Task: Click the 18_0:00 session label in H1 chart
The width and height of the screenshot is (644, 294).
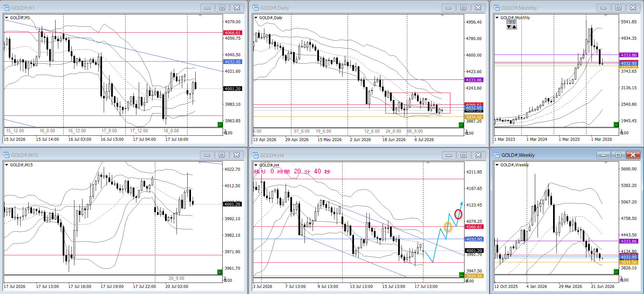Action: coord(171,131)
